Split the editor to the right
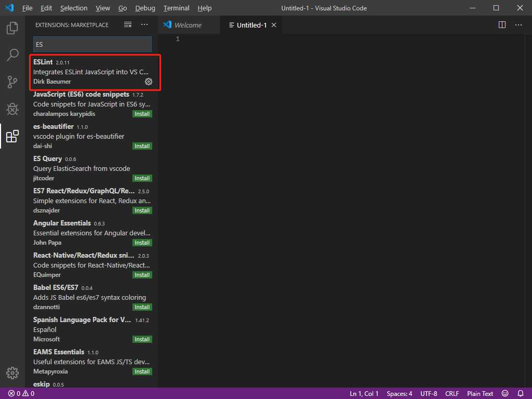 coord(502,25)
